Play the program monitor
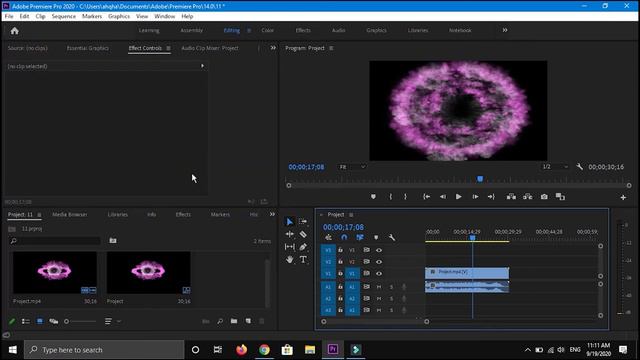The width and height of the screenshot is (640, 360). pyautogui.click(x=458, y=197)
